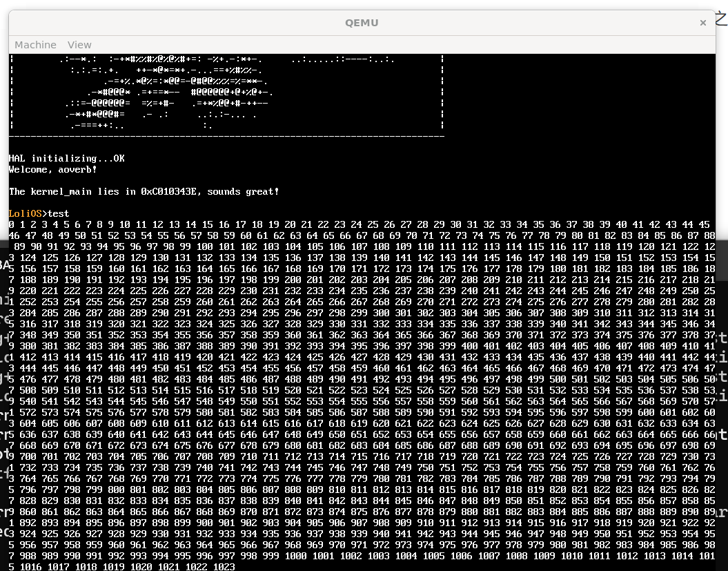Click the 'HAL initializing...OK' line
This screenshot has height=571, width=728.
(67, 159)
